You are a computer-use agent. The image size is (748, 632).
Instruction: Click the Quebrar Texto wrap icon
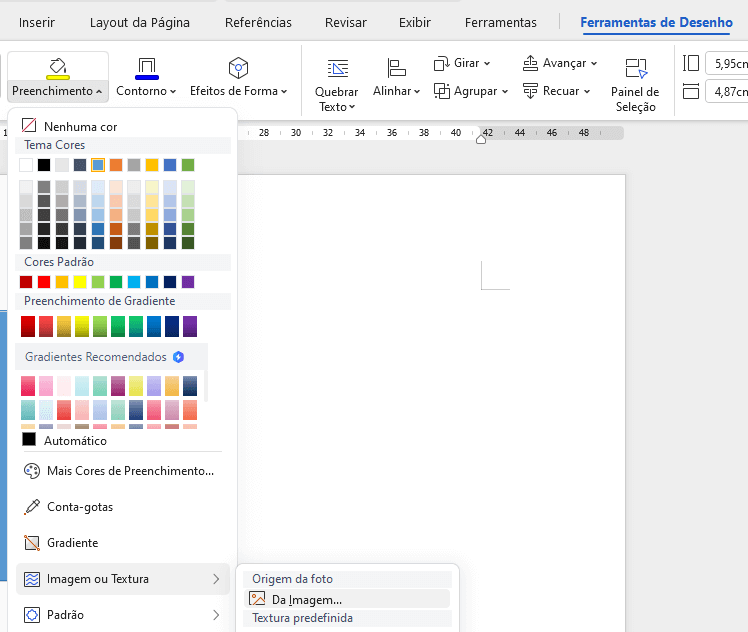[x=337, y=68]
